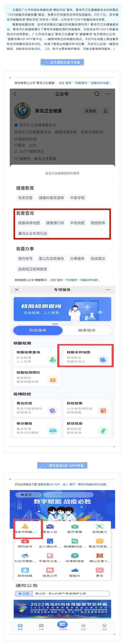Switch to 我的 tab in bottom bar
Viewport: 125px width, 644px height.
pos(104,627)
